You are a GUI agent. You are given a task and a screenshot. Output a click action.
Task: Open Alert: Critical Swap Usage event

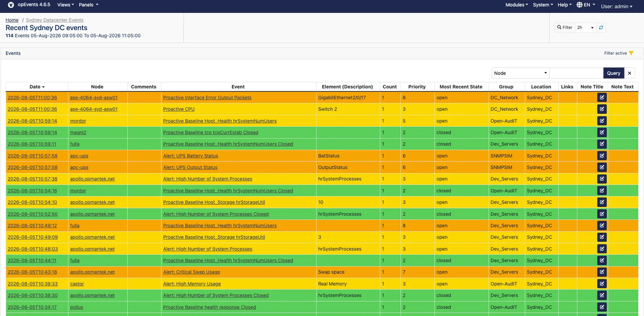[x=192, y=272]
